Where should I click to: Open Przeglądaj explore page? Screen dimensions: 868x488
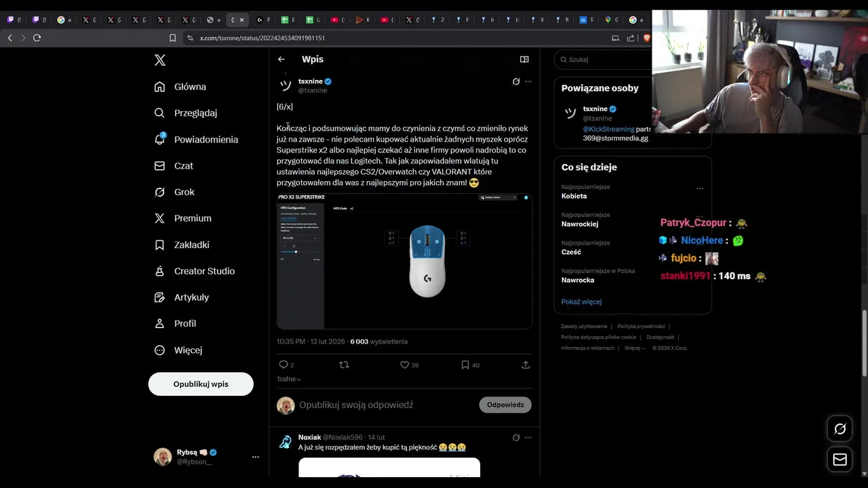click(186, 113)
